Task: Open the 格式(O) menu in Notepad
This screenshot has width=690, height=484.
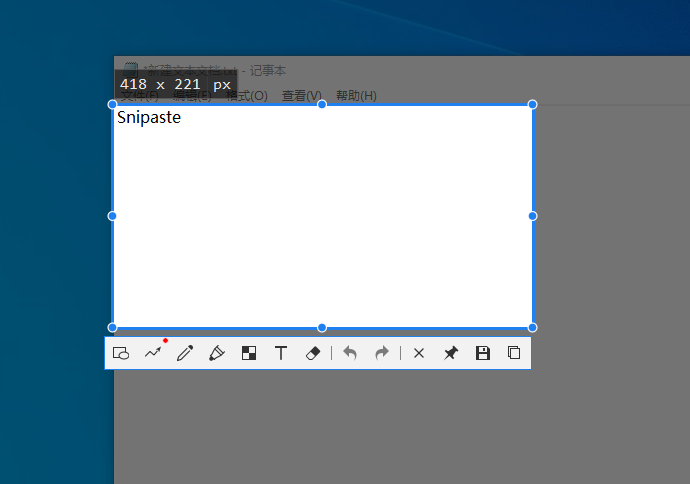Action: pos(247,96)
